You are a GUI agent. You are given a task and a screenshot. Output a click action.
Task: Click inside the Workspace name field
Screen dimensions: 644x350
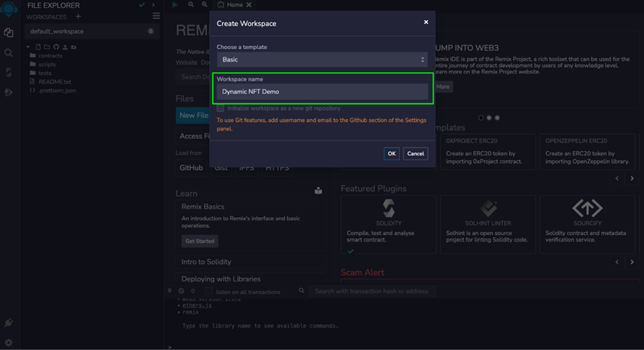click(x=322, y=91)
